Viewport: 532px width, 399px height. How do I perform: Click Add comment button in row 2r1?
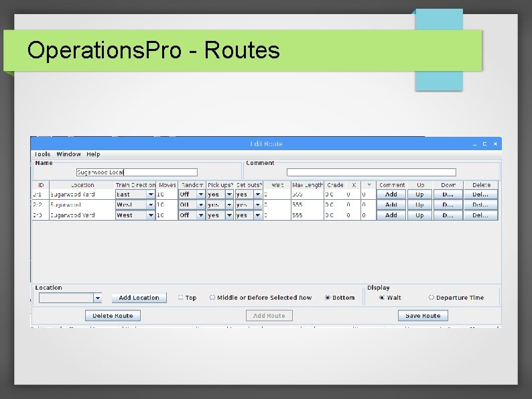pos(391,194)
